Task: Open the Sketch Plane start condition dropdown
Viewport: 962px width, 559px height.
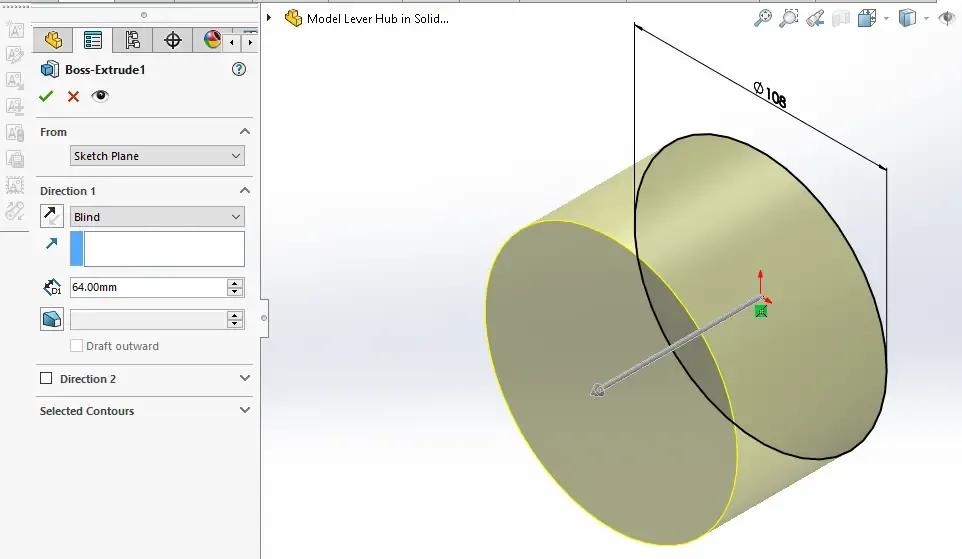Action: (x=157, y=156)
